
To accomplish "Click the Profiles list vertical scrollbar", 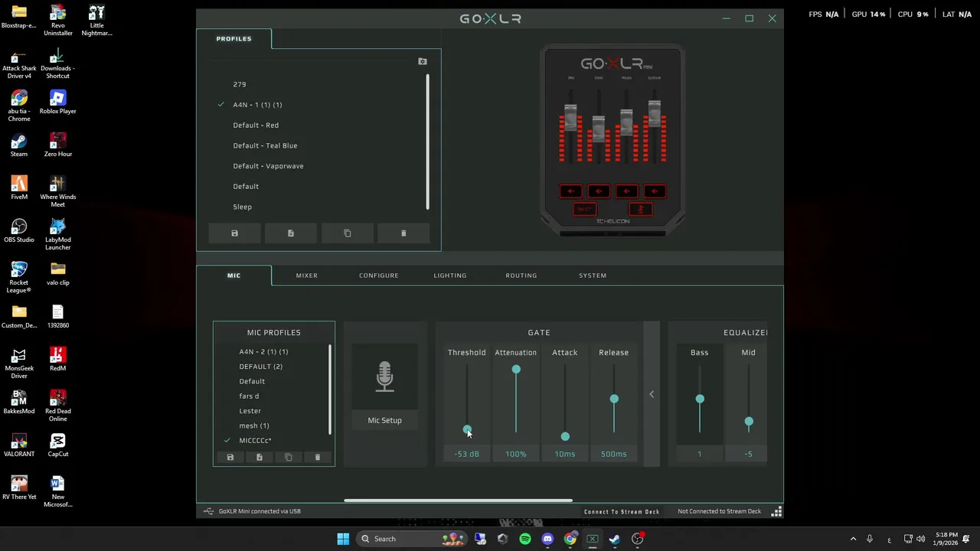I will 427,142.
